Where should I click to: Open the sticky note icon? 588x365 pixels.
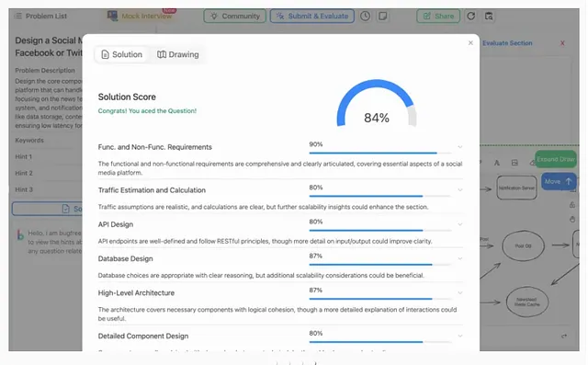(x=382, y=17)
